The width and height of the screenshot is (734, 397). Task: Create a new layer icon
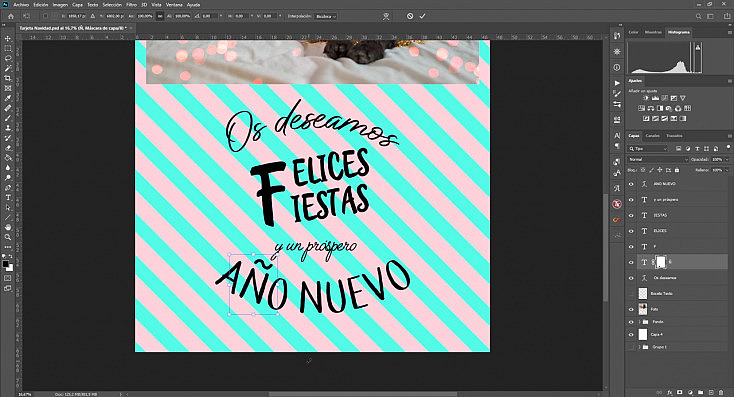[x=711, y=392]
